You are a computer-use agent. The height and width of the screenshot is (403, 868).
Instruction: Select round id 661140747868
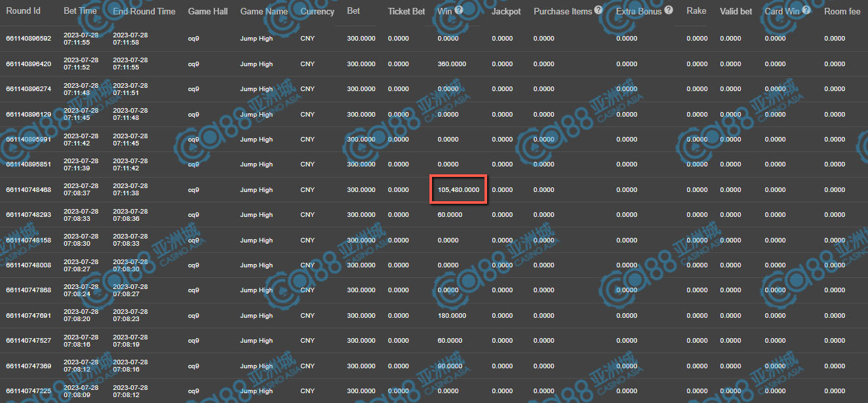(x=28, y=290)
